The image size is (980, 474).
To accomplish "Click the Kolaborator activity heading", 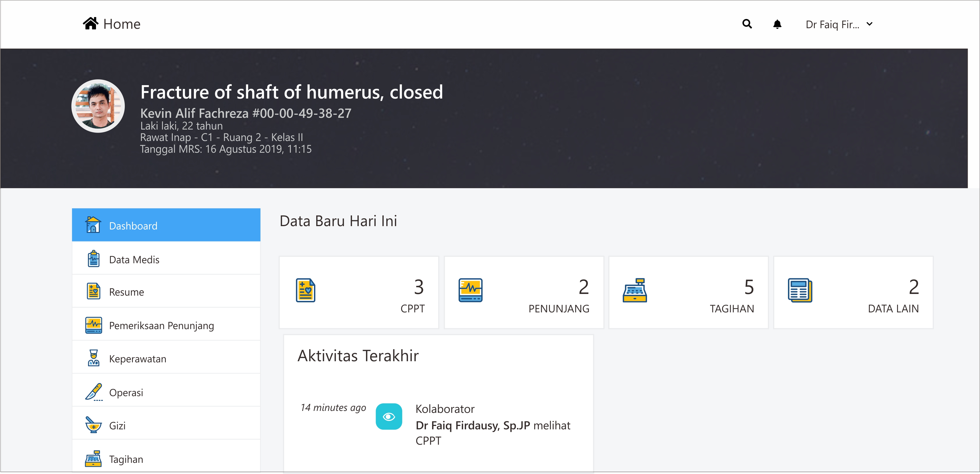I will pyautogui.click(x=445, y=409).
